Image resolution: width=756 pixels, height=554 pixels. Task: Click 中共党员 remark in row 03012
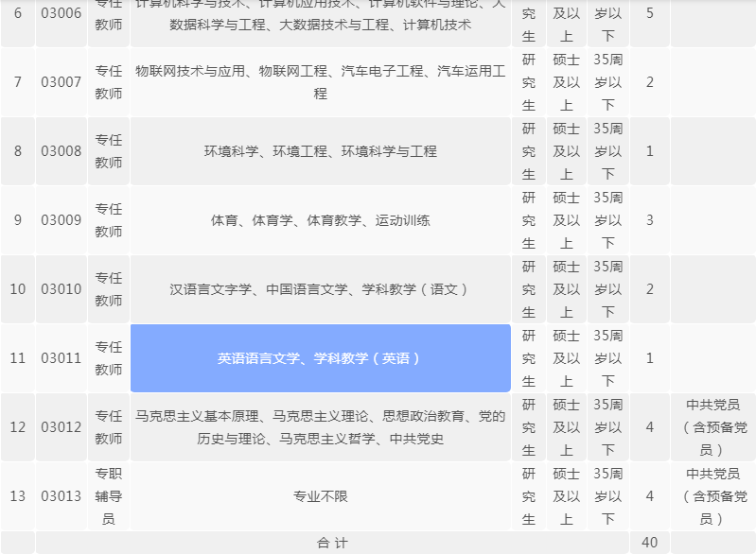(x=713, y=426)
